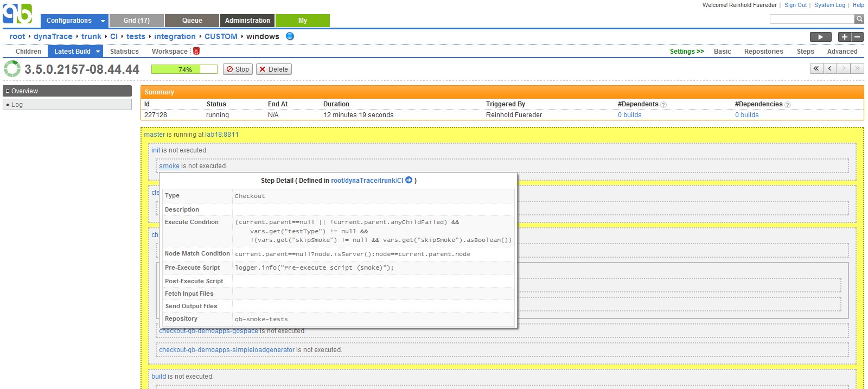Open the smoke step link
This screenshot has width=868, height=389.
[169, 166]
